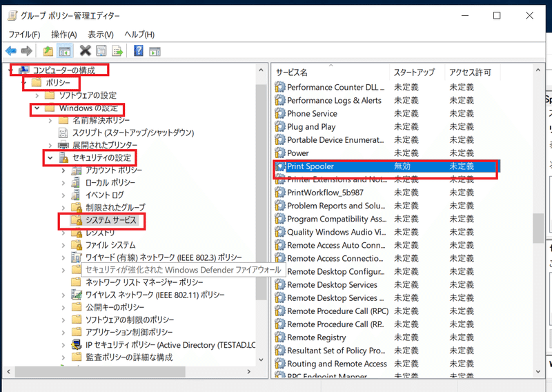Open the ヘルプ(H) menu
552x392 pixels.
(139, 35)
